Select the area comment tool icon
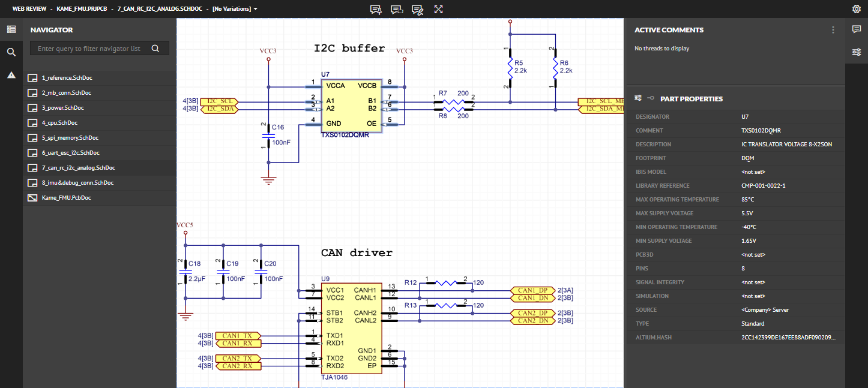868x388 pixels. click(x=397, y=10)
